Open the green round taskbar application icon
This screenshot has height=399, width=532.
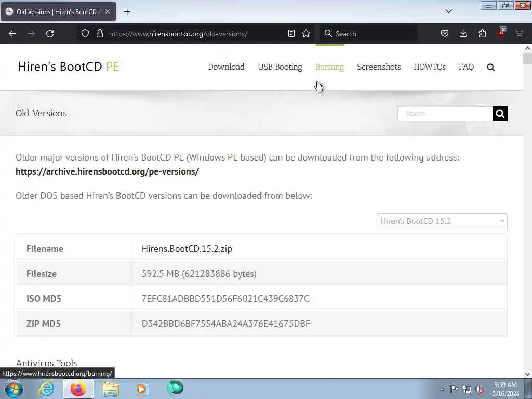tap(175, 388)
